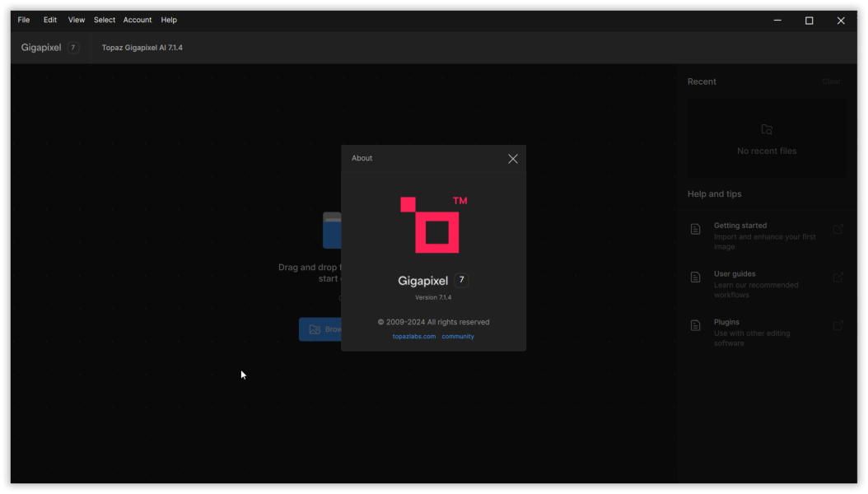The width and height of the screenshot is (868, 494).
Task: Click external link icon for Plugins
Action: coord(838,325)
